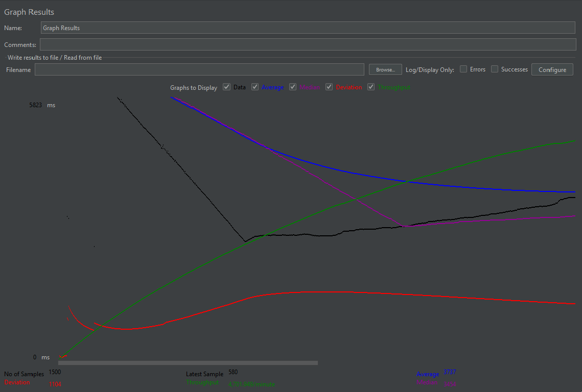Image resolution: width=582 pixels, height=392 pixels.
Task: Click the Filename input field
Action: coord(199,69)
